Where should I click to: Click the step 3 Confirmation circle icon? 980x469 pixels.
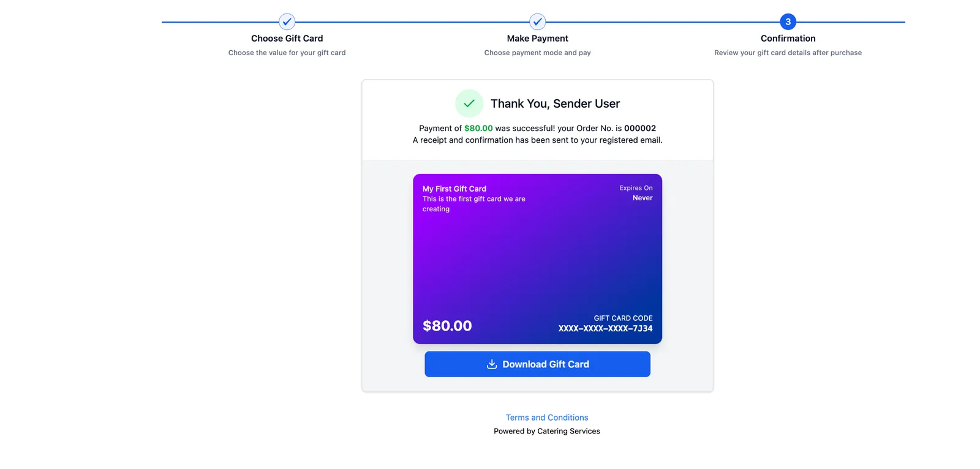788,21
